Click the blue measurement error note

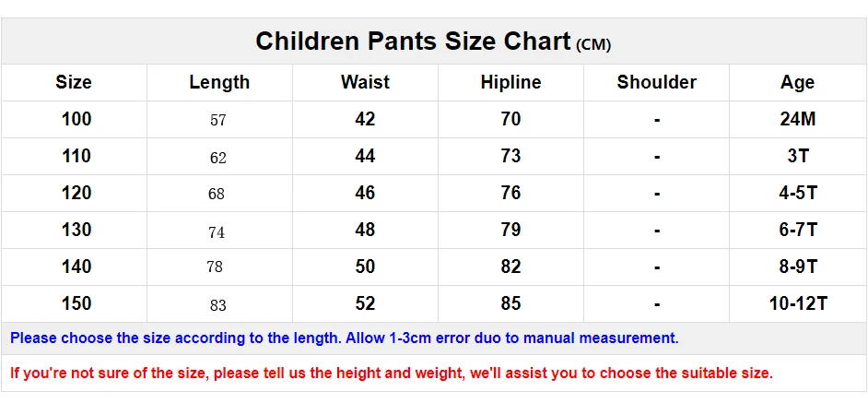click(x=345, y=338)
